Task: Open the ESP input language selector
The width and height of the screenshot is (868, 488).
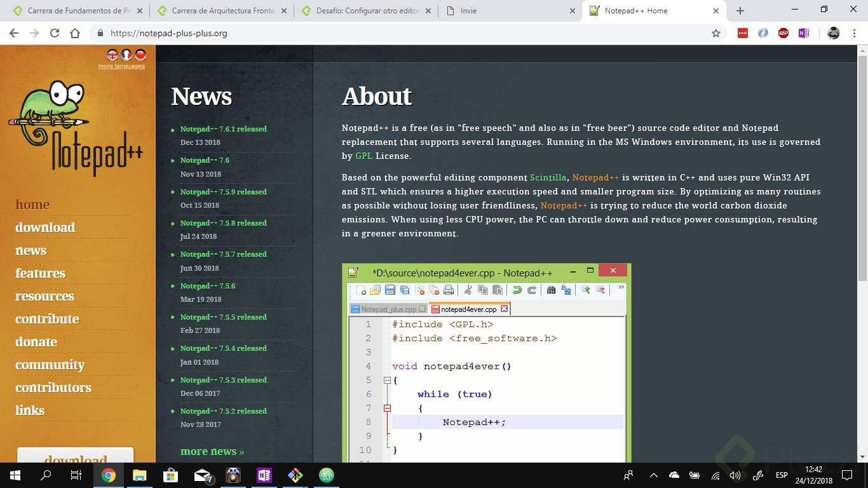Action: [x=782, y=475]
